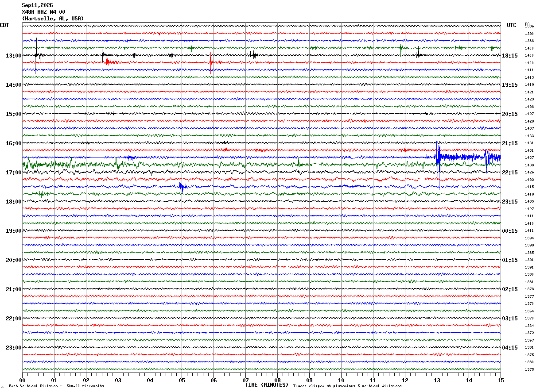
Task: Click the Traces clipped footer note
Action: click(x=347, y=386)
